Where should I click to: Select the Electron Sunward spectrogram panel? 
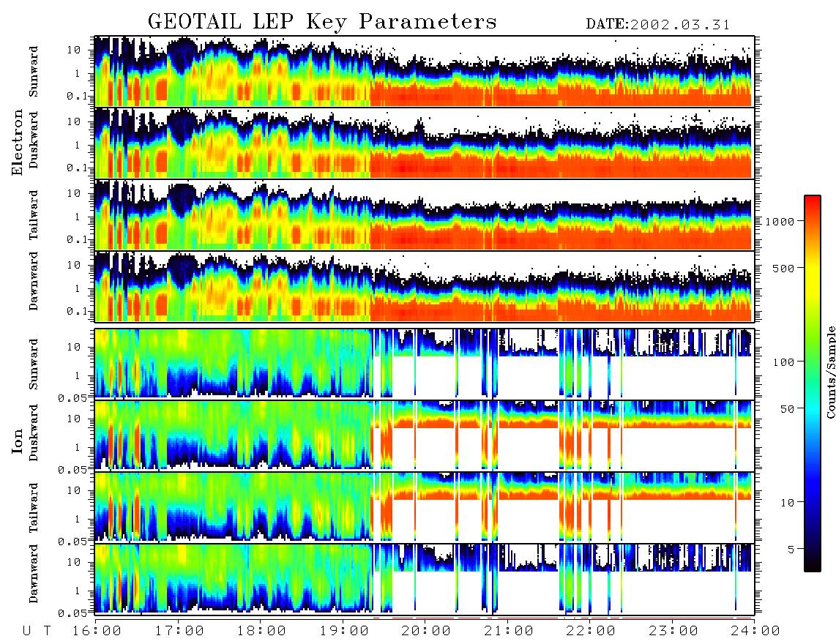(x=425, y=72)
